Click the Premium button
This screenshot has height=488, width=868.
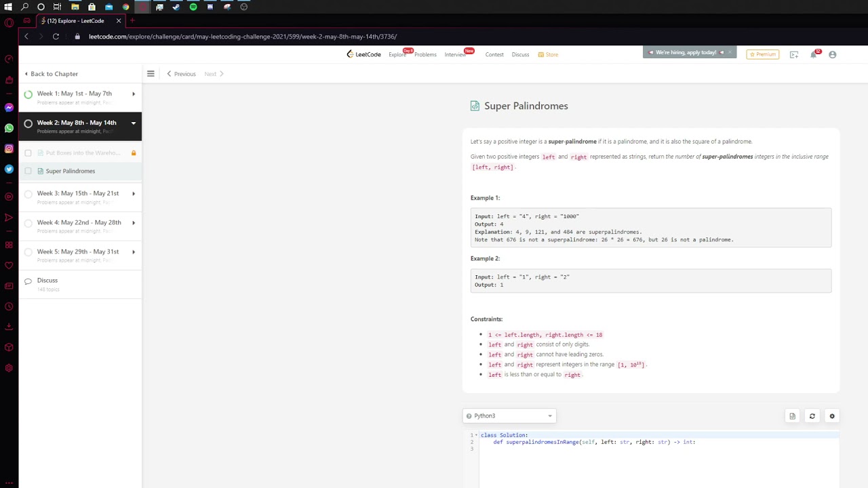click(x=762, y=54)
